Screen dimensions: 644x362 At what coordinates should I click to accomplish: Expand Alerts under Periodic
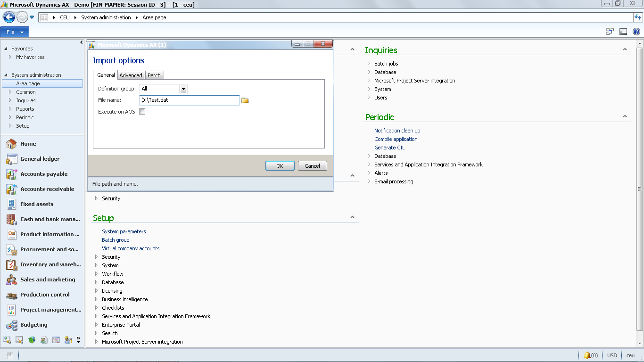tap(369, 173)
